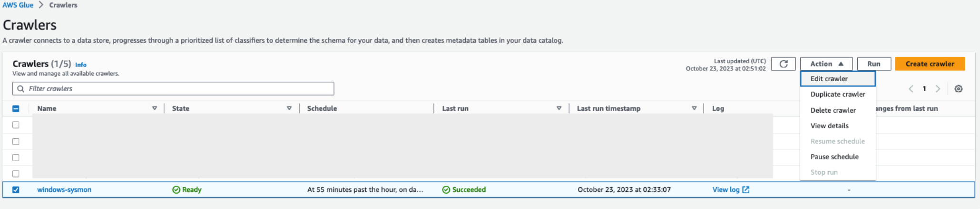Screen dimensions: 980x209
Task: Choose Pause schedule from Action menu
Action: click(838, 157)
